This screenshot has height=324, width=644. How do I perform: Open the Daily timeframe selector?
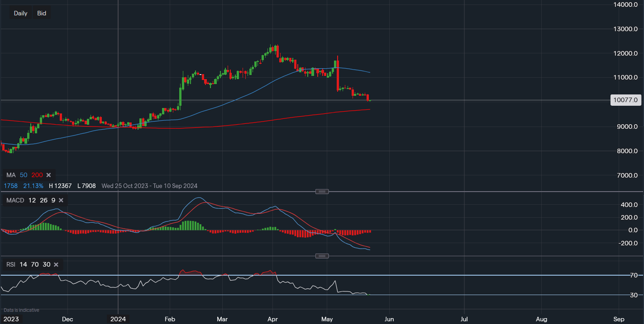coord(20,13)
